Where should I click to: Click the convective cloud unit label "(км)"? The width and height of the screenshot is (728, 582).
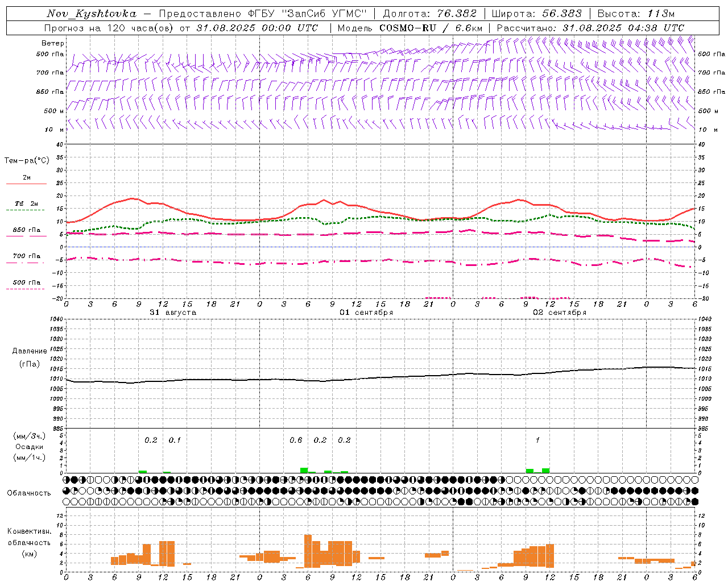click(30, 554)
